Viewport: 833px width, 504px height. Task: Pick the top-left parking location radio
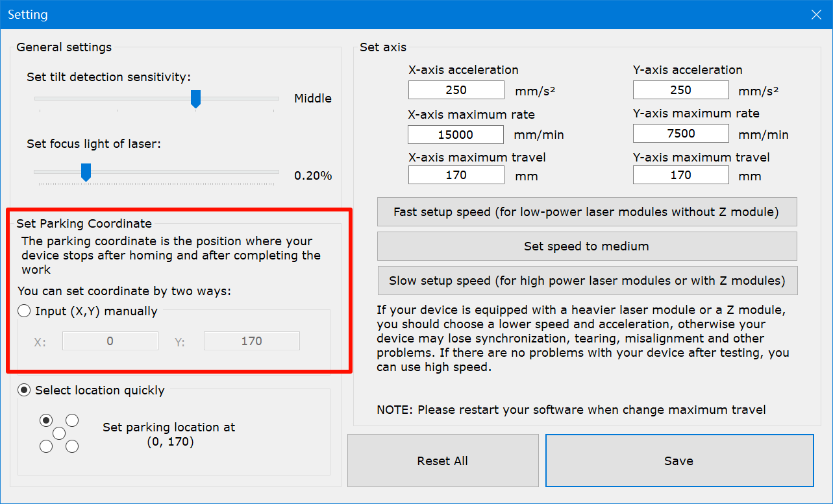click(46, 420)
